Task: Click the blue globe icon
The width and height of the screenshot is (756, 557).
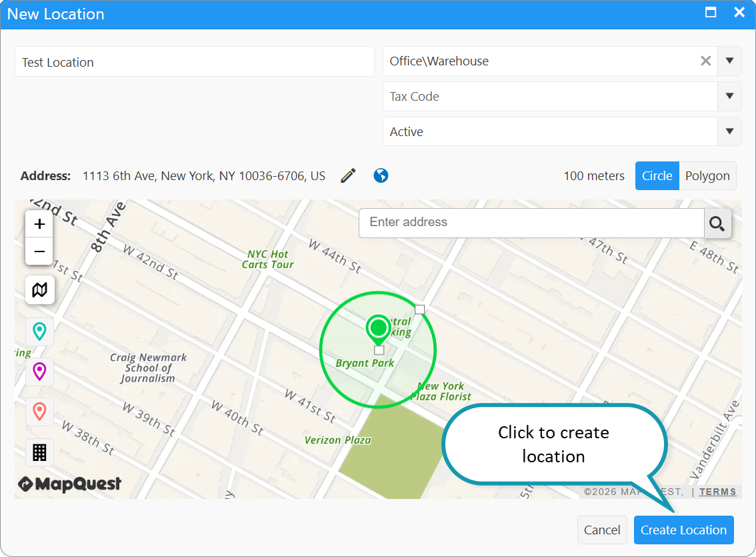Action: (x=381, y=175)
